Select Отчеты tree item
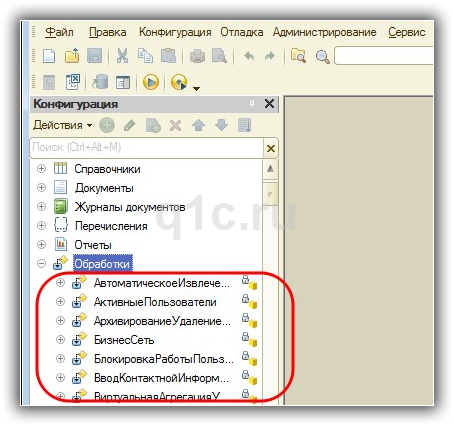The image size is (454, 426). click(x=93, y=245)
